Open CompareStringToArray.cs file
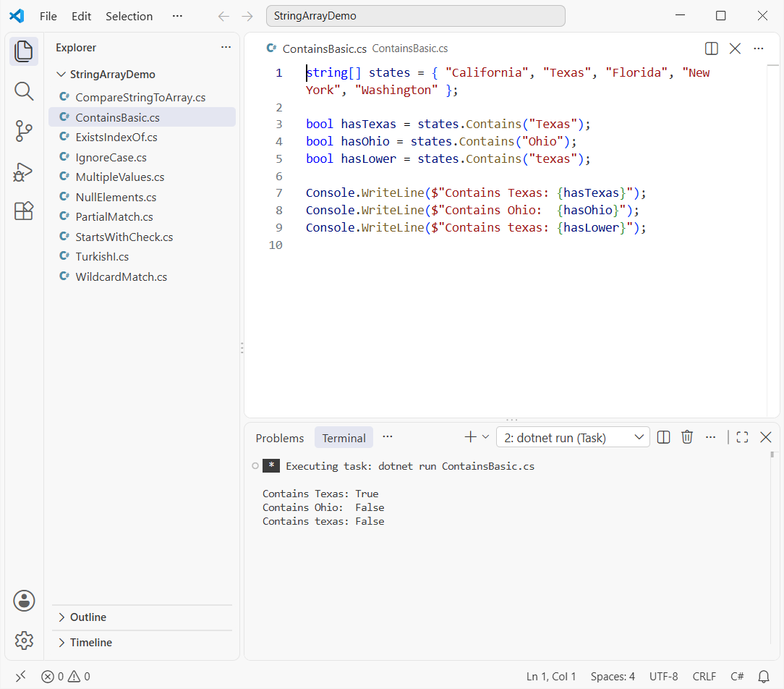 tap(142, 97)
